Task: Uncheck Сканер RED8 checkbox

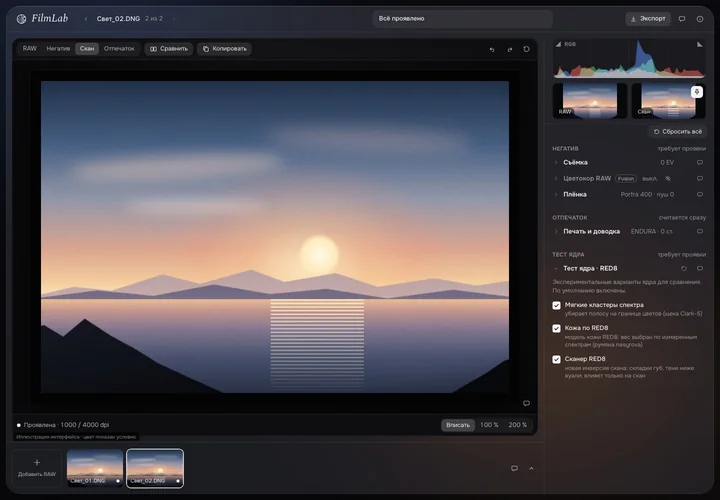Action: coord(557,360)
